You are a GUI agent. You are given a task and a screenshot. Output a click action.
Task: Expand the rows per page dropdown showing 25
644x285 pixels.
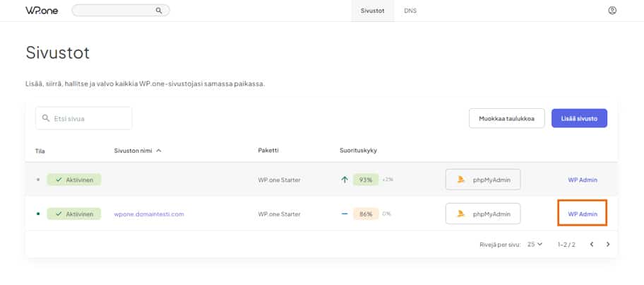(x=535, y=244)
